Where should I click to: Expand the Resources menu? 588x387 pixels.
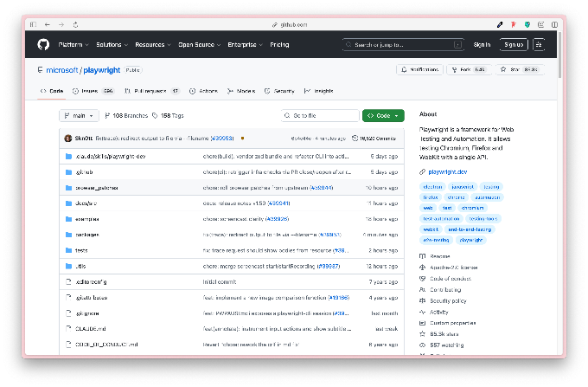pyautogui.click(x=153, y=45)
